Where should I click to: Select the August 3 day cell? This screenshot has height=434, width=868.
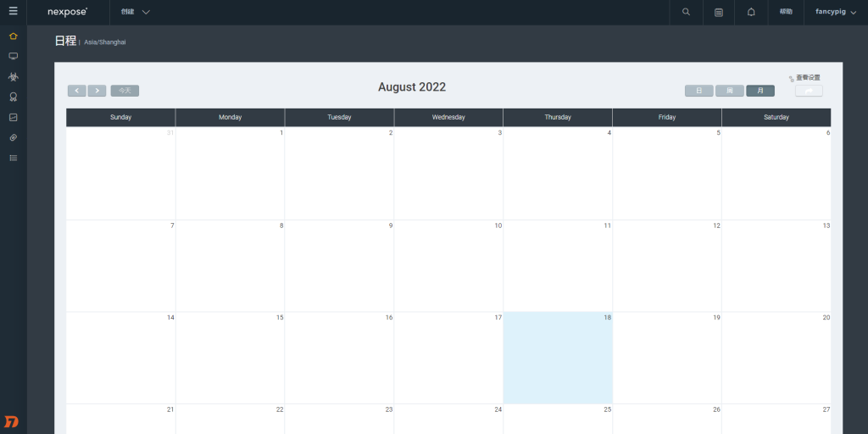(448, 173)
